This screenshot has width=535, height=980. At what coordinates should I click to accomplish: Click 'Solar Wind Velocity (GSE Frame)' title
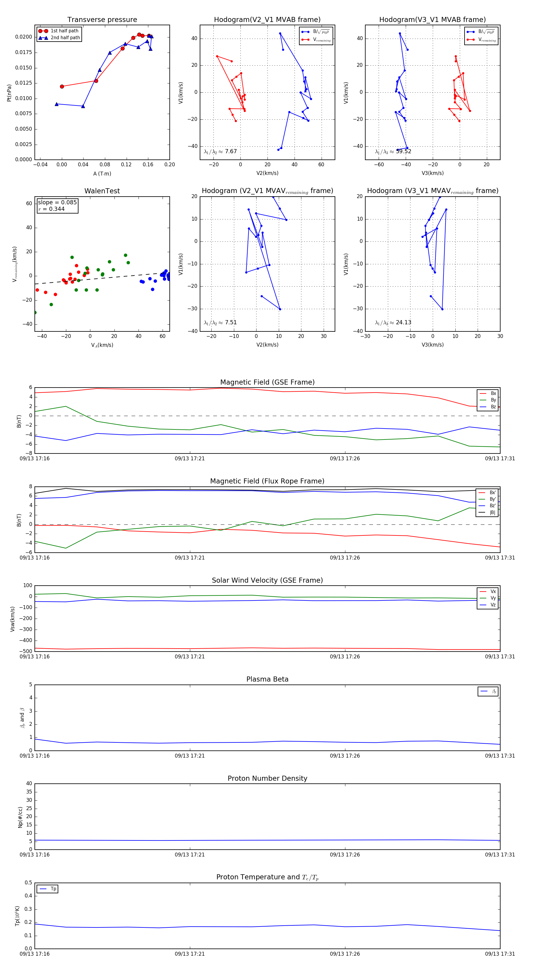(267, 580)
